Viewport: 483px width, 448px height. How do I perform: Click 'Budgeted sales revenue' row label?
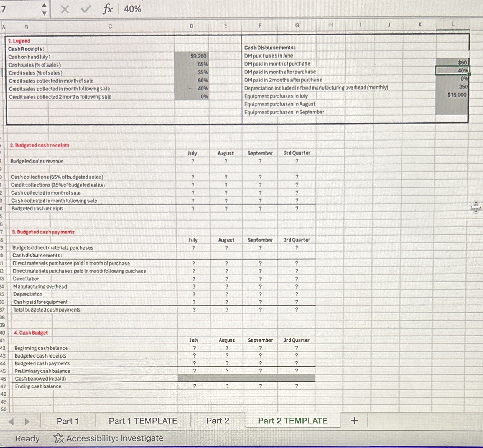coord(37,161)
